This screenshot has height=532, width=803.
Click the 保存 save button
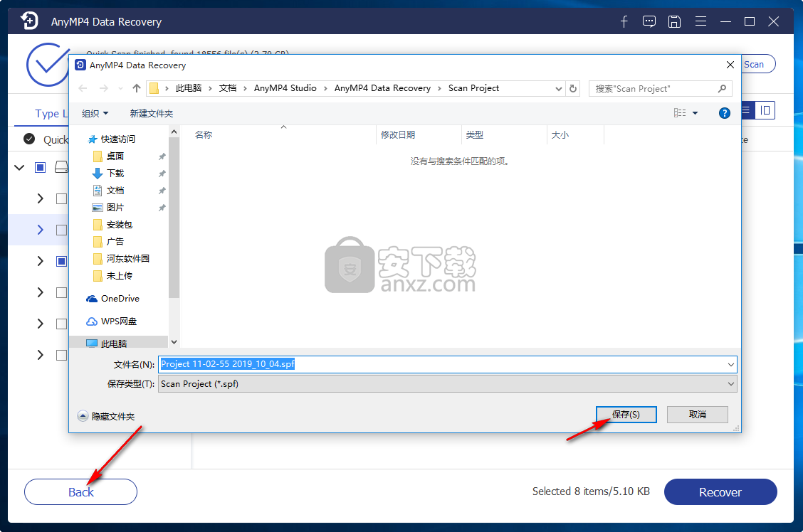pyautogui.click(x=624, y=414)
